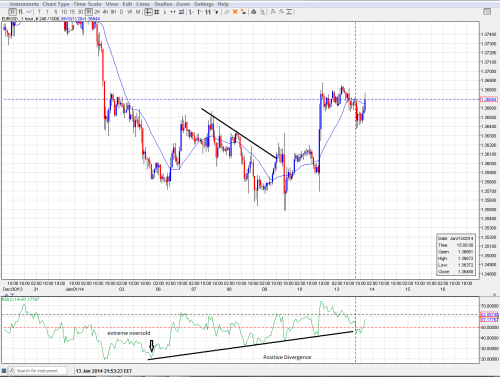Select the 4H timeframe button
500x377 pixels.
105,12
